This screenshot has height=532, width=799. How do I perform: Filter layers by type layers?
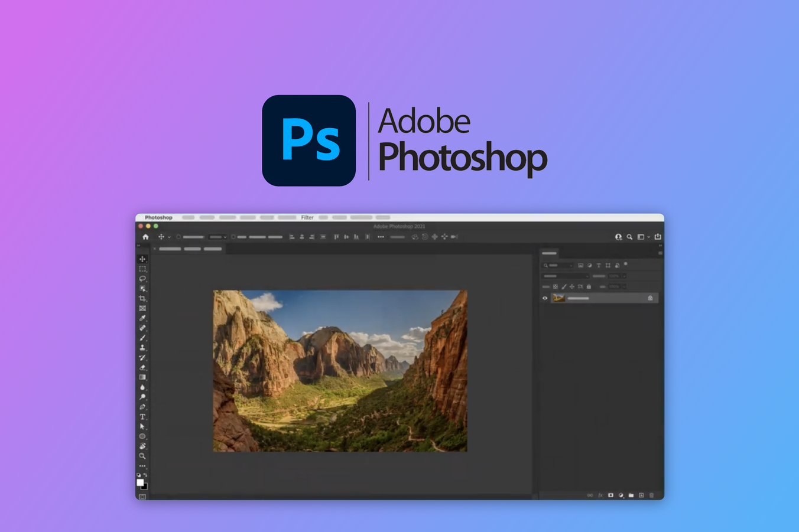coord(599,266)
